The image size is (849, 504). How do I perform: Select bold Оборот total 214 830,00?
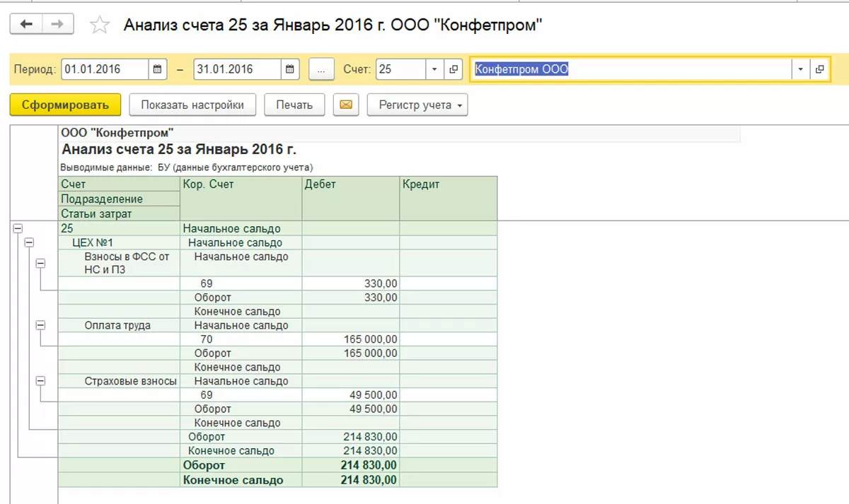tap(351, 465)
